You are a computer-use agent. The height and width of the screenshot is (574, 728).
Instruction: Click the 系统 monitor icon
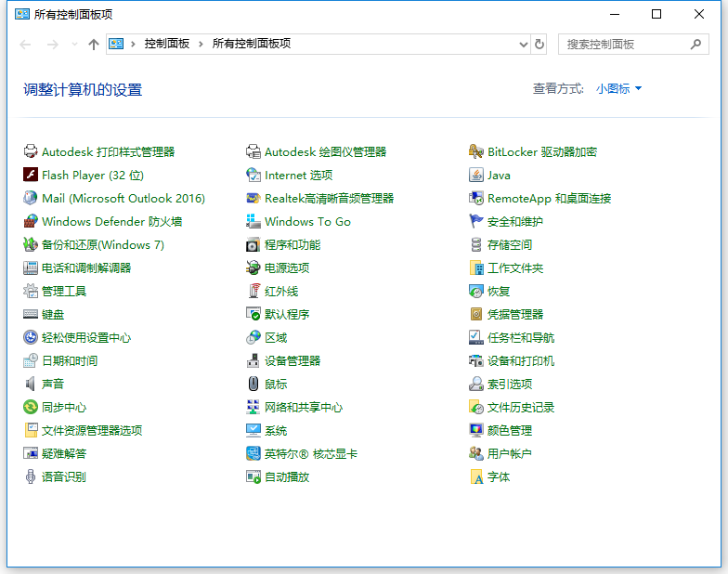pos(253,430)
